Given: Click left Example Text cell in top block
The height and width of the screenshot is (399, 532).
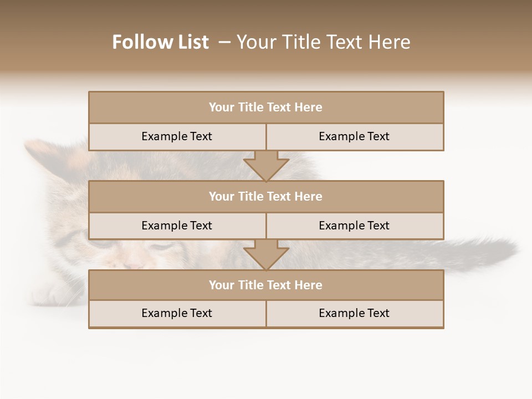Looking at the screenshot, I should point(177,136).
